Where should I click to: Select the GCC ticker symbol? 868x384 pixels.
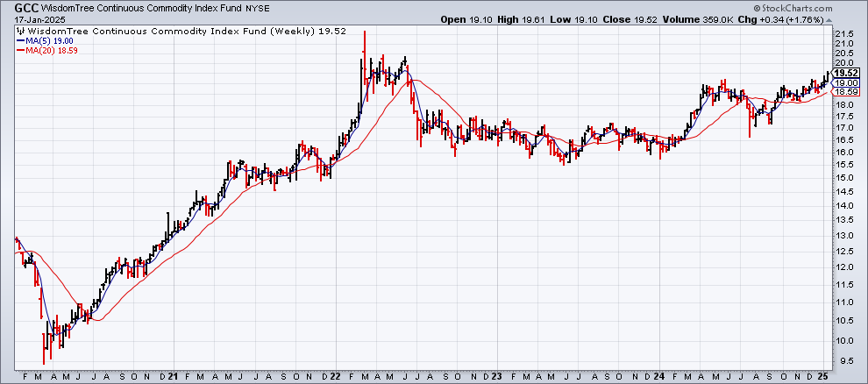[x=26, y=8]
